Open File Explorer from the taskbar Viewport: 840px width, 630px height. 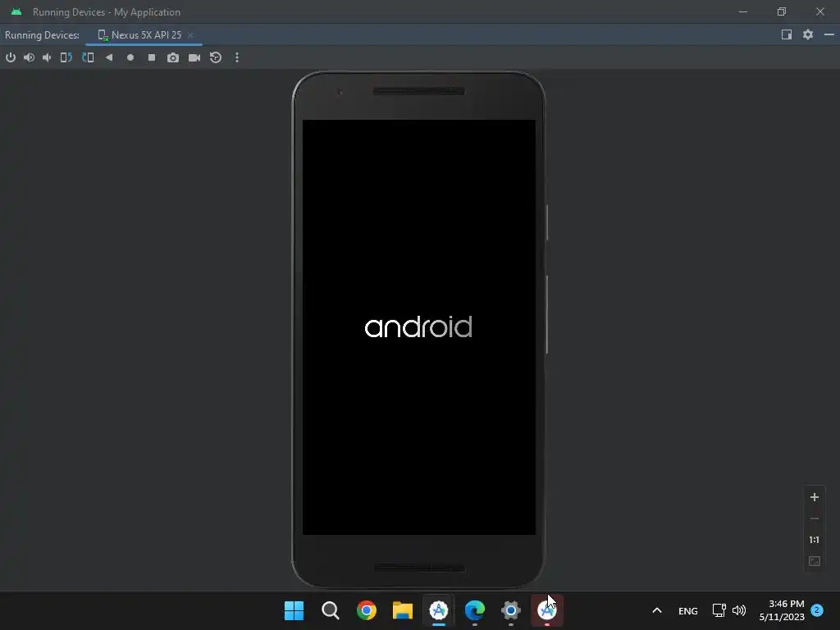[402, 610]
